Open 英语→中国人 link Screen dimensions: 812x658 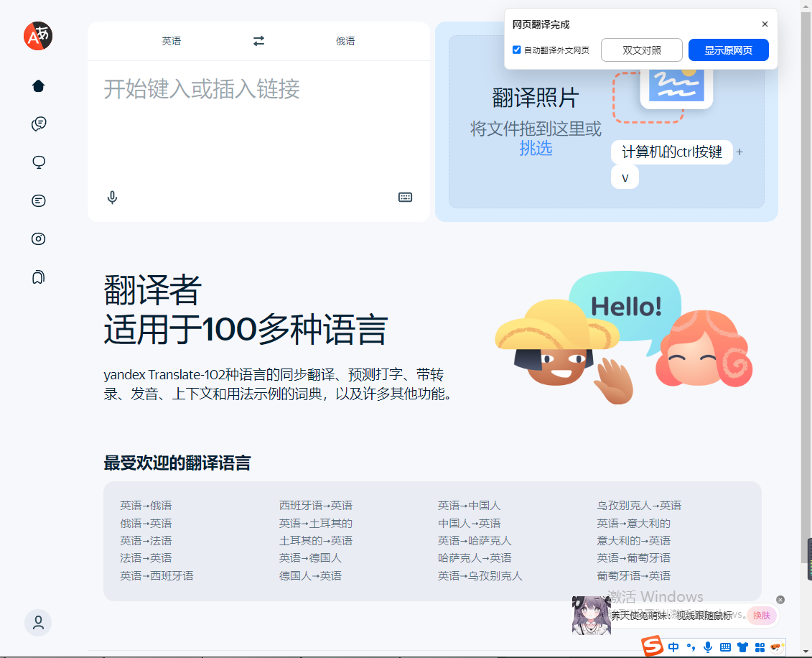coord(469,505)
